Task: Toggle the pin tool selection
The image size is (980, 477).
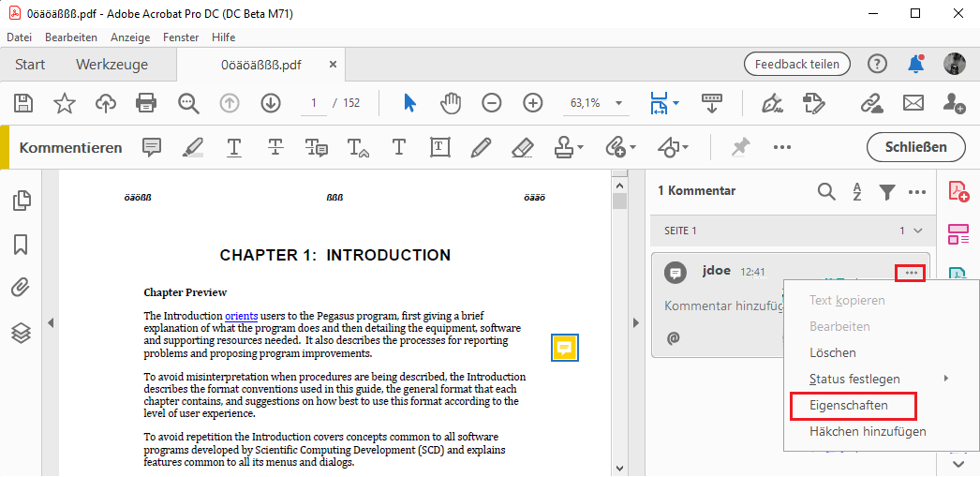Action: (740, 147)
